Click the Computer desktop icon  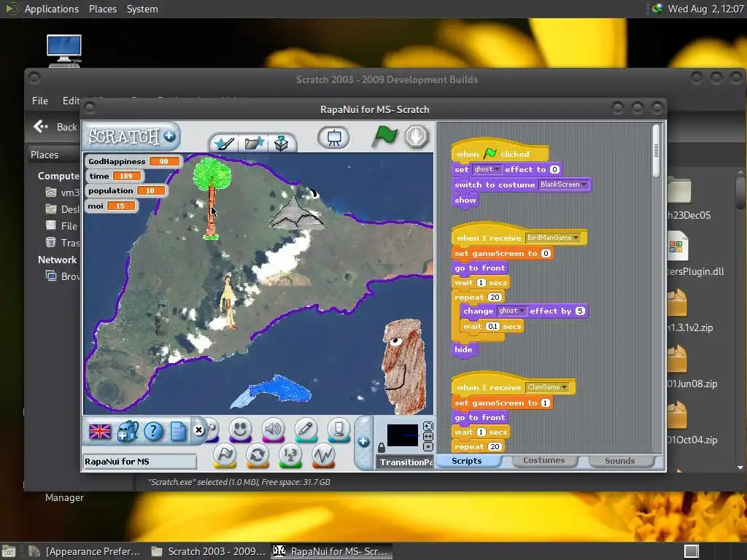click(x=64, y=50)
